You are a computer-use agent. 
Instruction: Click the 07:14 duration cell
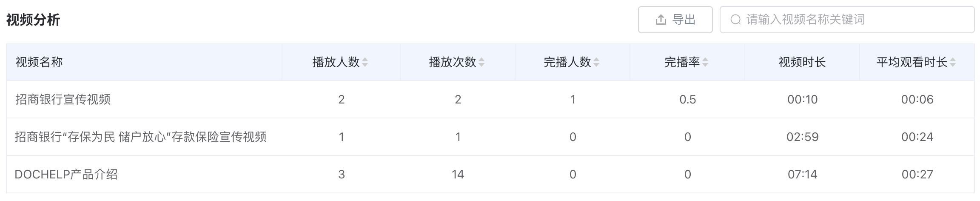click(x=802, y=175)
